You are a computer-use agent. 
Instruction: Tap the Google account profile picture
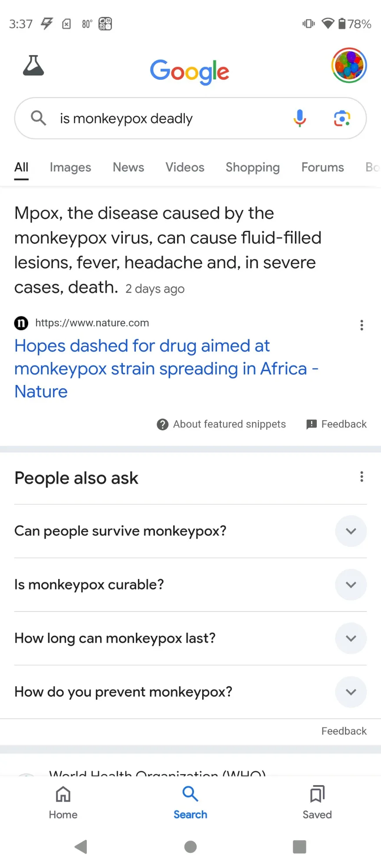coord(349,66)
